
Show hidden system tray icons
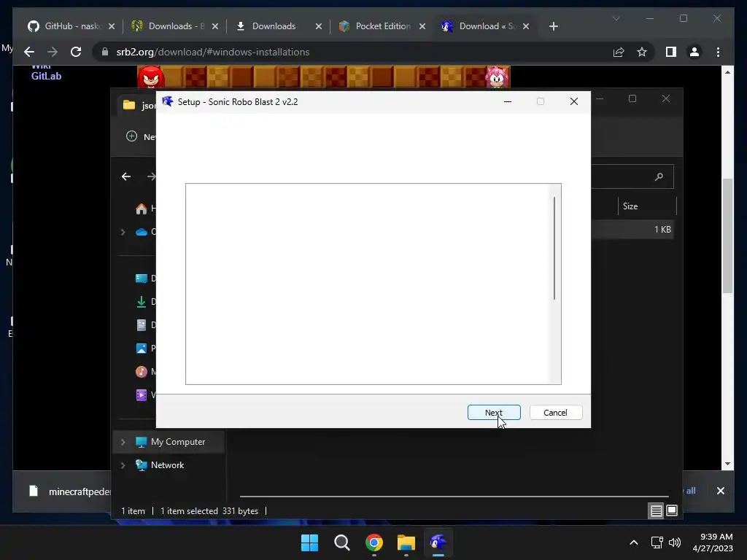click(634, 542)
